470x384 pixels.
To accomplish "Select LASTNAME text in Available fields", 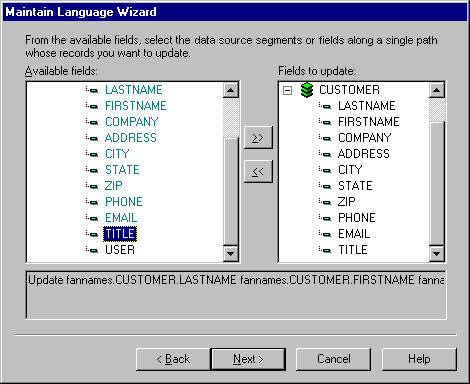I will pyautogui.click(x=134, y=90).
